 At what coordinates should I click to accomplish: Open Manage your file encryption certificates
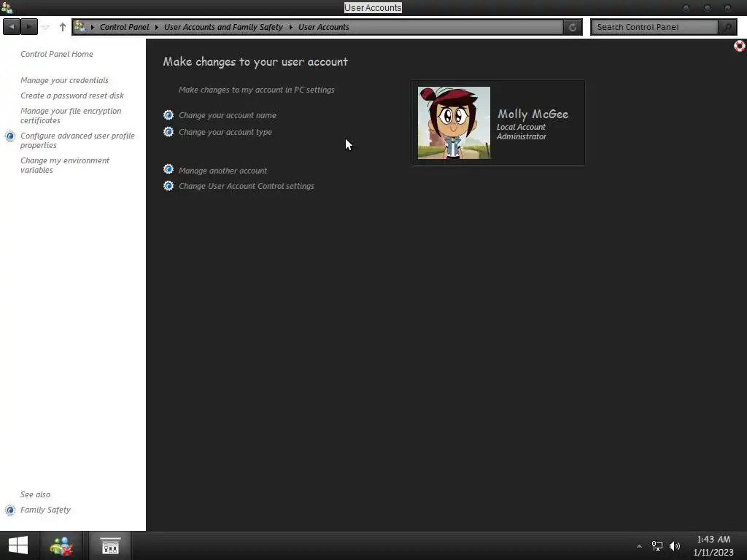click(71, 115)
